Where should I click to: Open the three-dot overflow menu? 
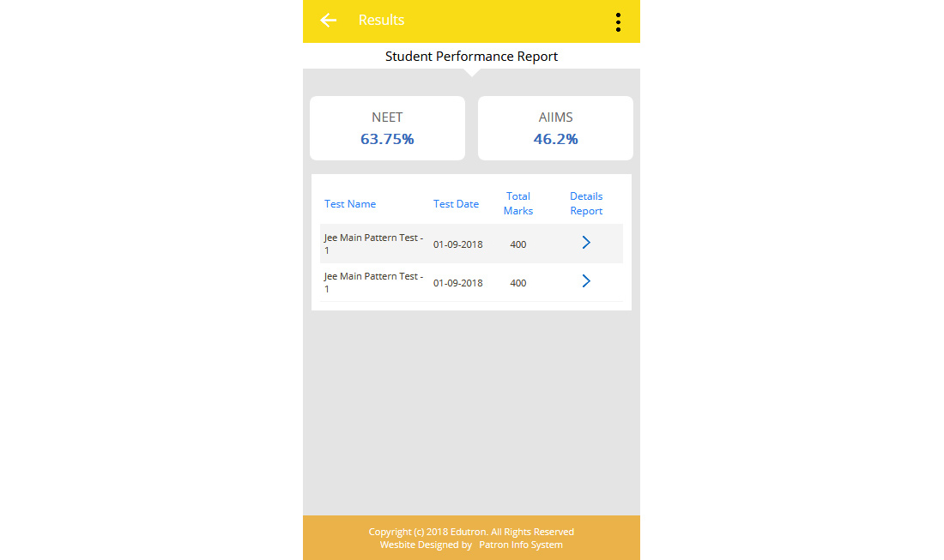[x=618, y=22]
